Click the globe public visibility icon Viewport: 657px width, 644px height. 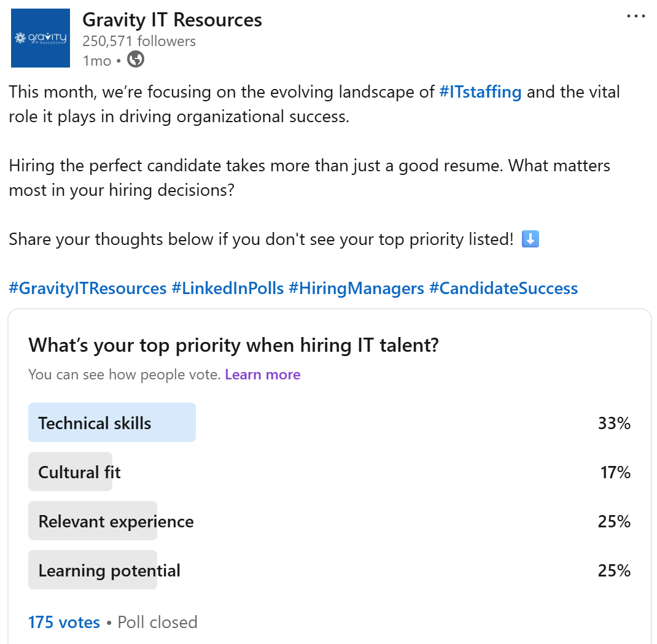[x=135, y=59]
